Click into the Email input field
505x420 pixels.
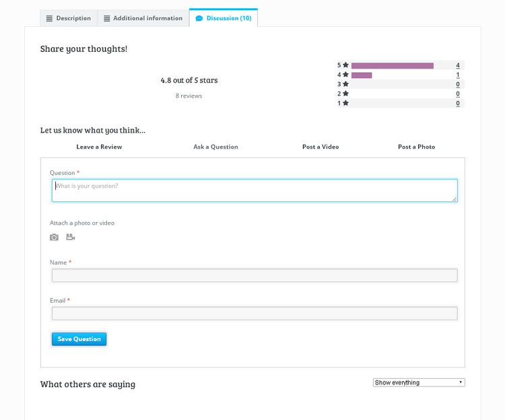click(x=255, y=314)
